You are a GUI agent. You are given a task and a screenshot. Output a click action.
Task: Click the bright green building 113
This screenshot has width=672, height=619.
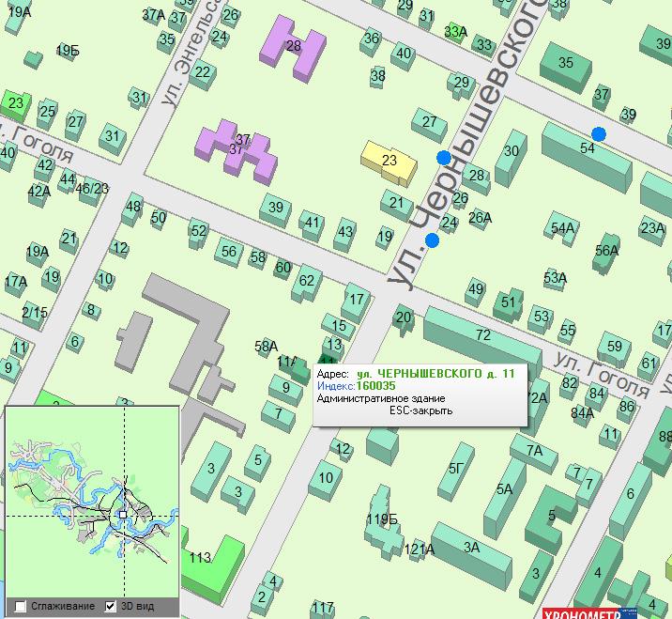(206, 564)
